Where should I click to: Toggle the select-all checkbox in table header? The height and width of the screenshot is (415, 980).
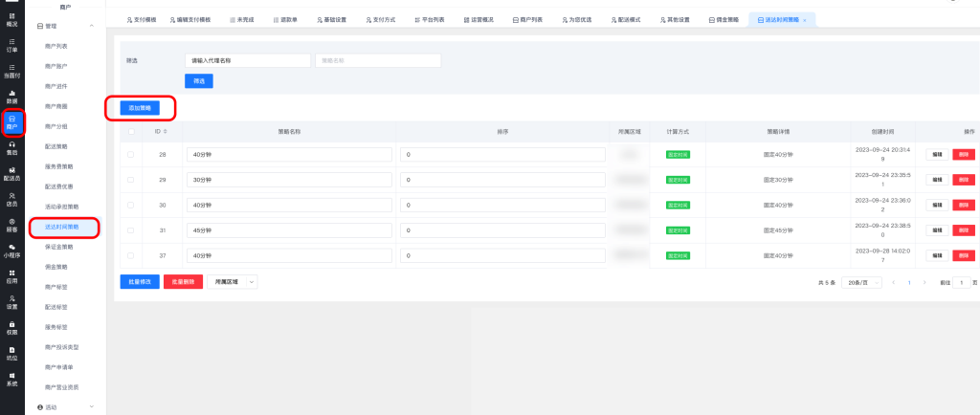[x=131, y=131]
